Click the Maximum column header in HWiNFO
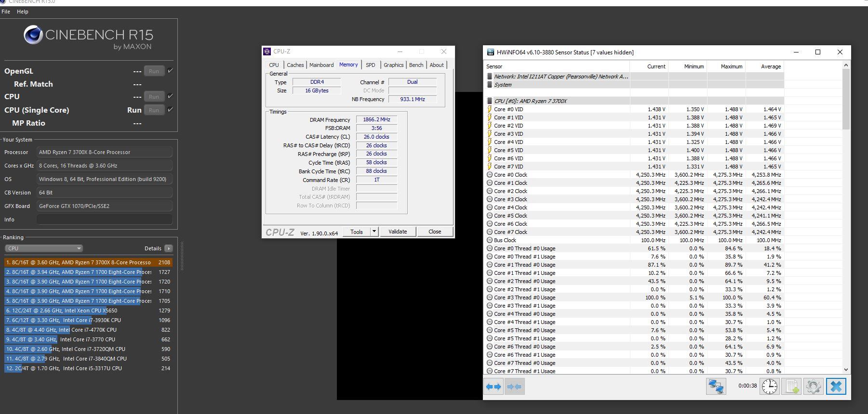Image resolution: width=868 pixels, height=414 pixels. coord(726,66)
